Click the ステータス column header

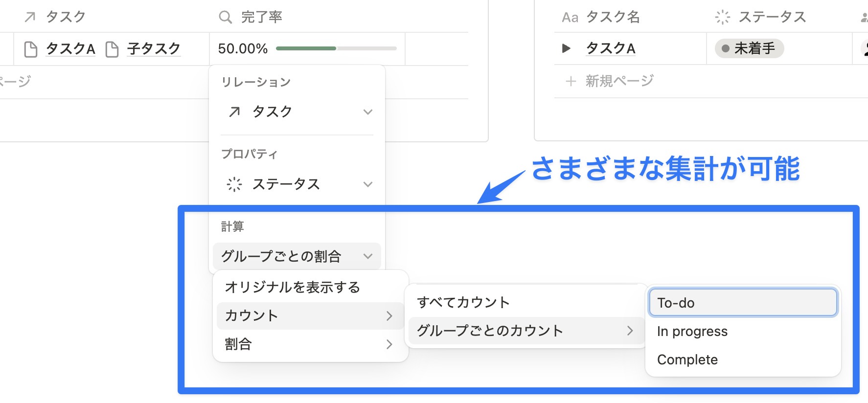click(772, 17)
